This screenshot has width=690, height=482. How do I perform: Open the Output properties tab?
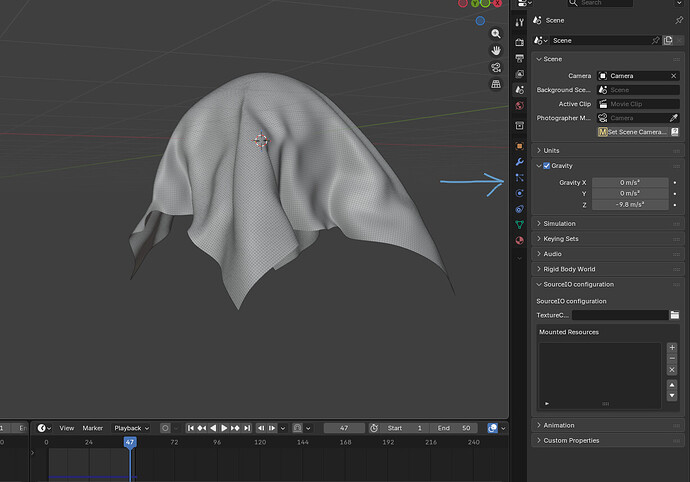click(x=520, y=58)
